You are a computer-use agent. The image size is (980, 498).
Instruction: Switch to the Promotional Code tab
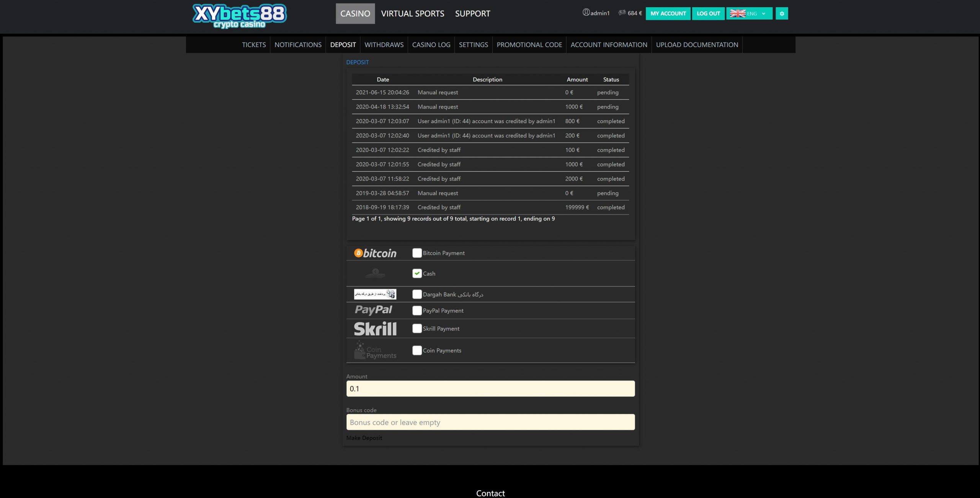(529, 45)
